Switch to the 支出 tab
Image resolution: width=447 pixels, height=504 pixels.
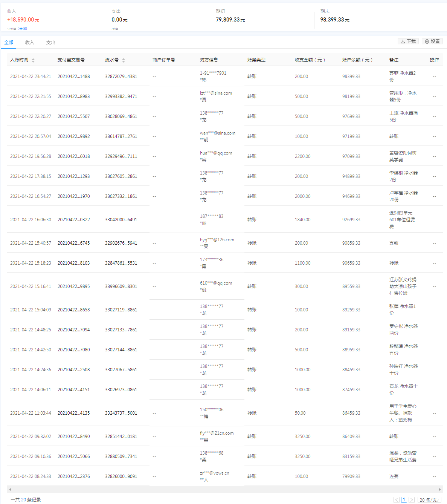tap(51, 43)
